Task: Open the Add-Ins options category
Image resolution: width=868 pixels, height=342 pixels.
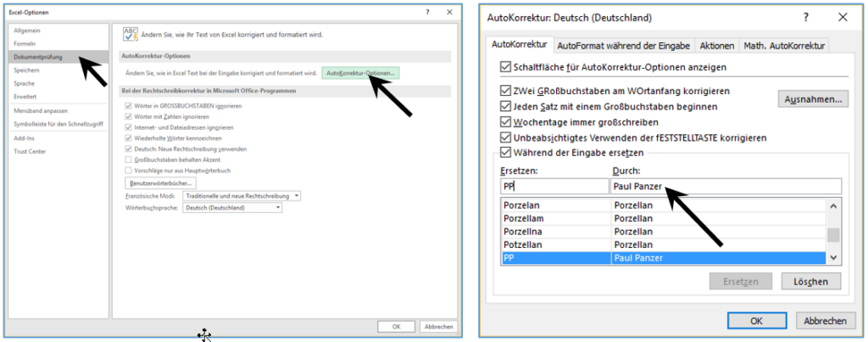Action: (x=24, y=138)
